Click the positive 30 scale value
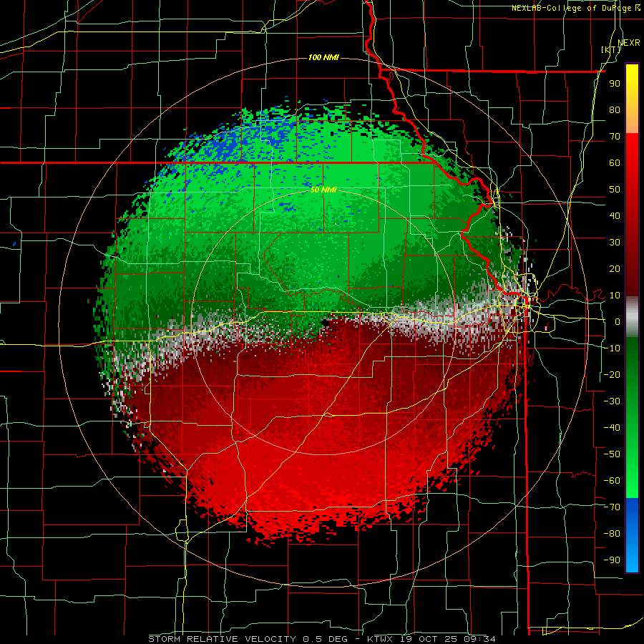Image resolution: width=644 pixels, height=644 pixels. tap(615, 243)
